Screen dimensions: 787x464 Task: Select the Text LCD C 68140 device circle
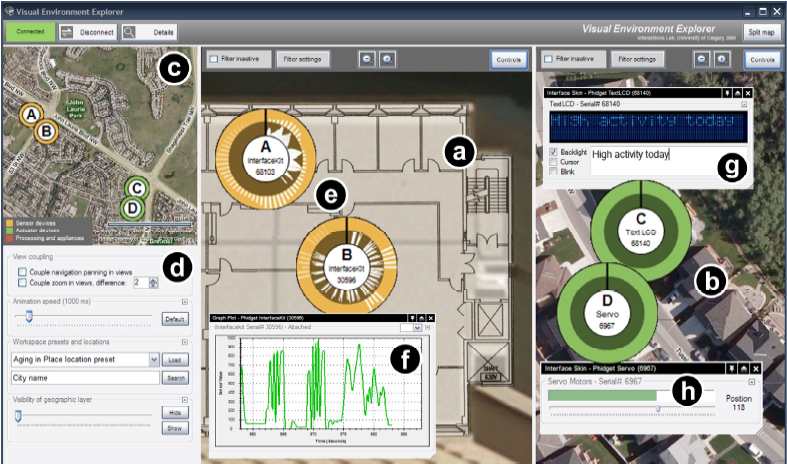pyautogui.click(x=641, y=230)
